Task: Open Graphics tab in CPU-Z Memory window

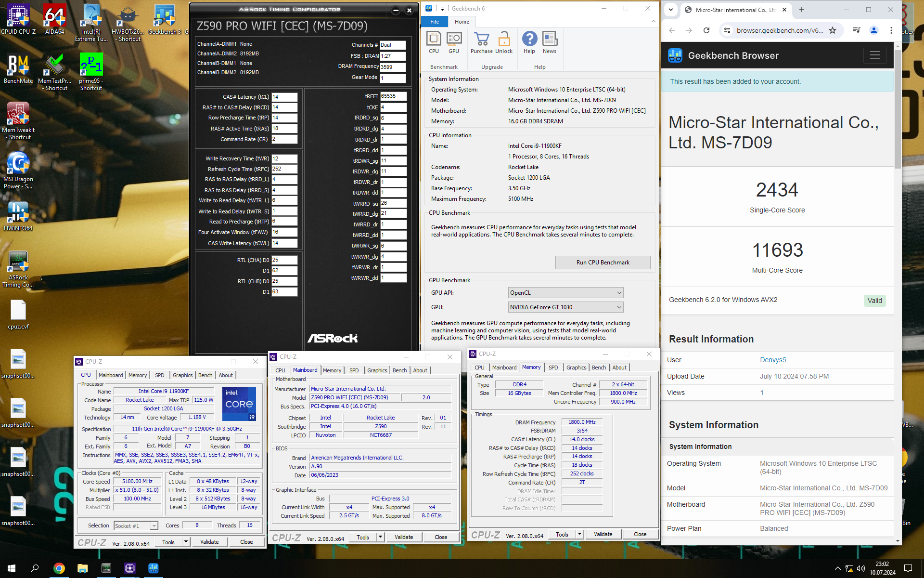Action: click(x=576, y=368)
